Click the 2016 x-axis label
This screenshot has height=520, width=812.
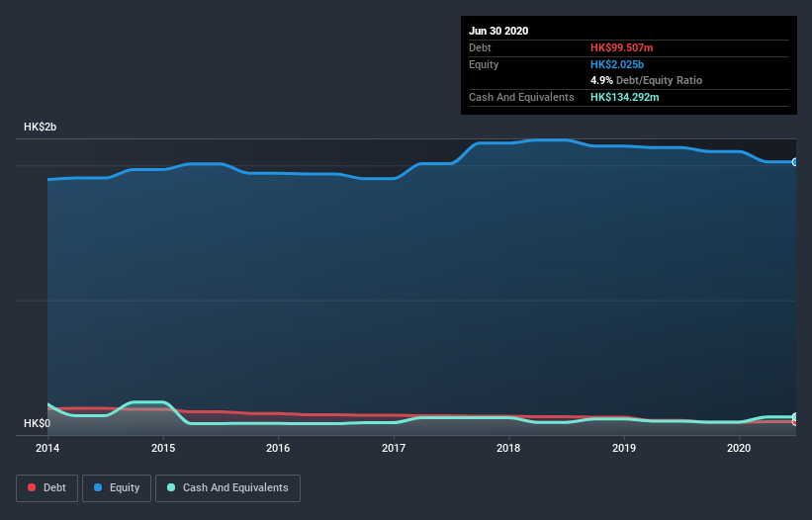click(x=278, y=448)
